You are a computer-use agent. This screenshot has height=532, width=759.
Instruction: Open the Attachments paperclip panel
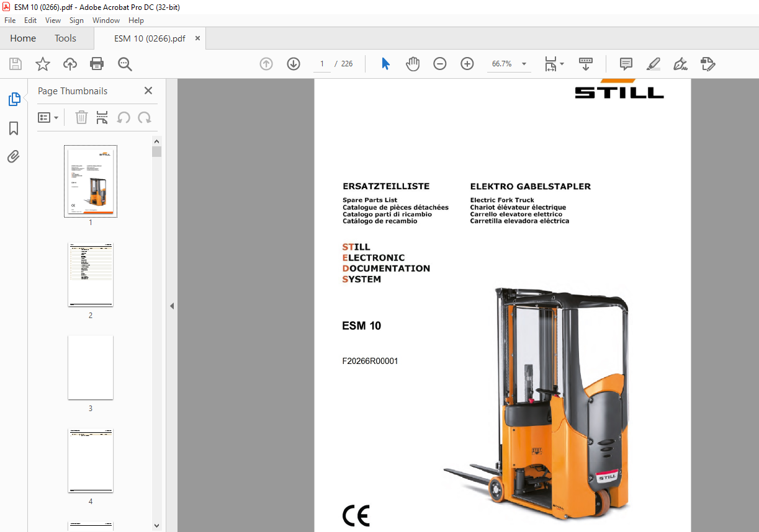point(14,156)
